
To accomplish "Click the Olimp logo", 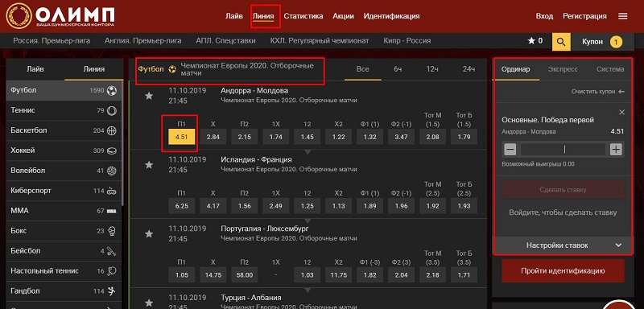I will coord(60,15).
